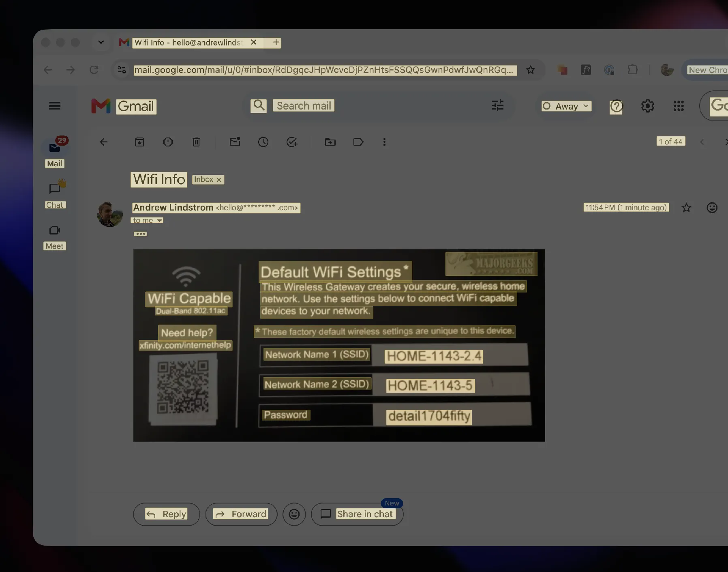Reload the page in Chrome
Image resolution: width=728 pixels, height=572 pixels.
pos(94,70)
